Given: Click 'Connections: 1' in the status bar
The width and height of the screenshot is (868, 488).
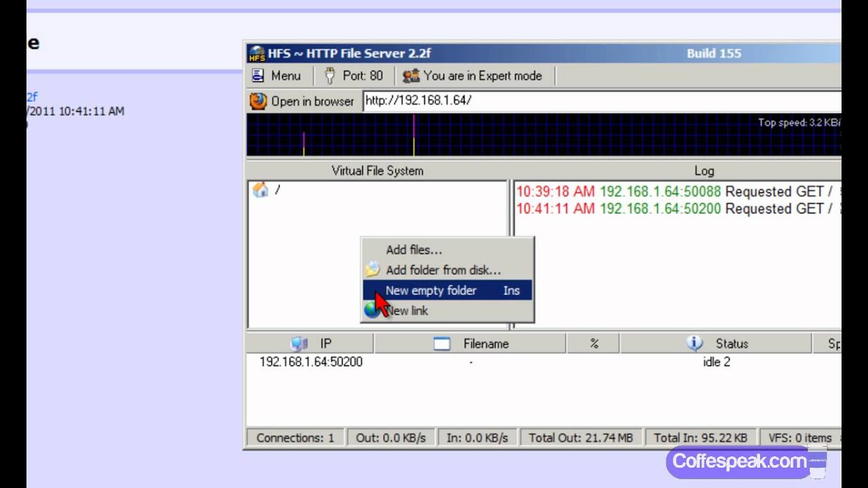Looking at the screenshot, I should [x=296, y=438].
